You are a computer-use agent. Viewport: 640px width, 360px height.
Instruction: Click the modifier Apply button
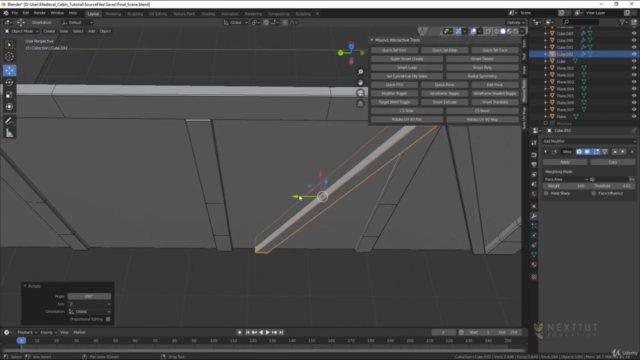[565, 162]
